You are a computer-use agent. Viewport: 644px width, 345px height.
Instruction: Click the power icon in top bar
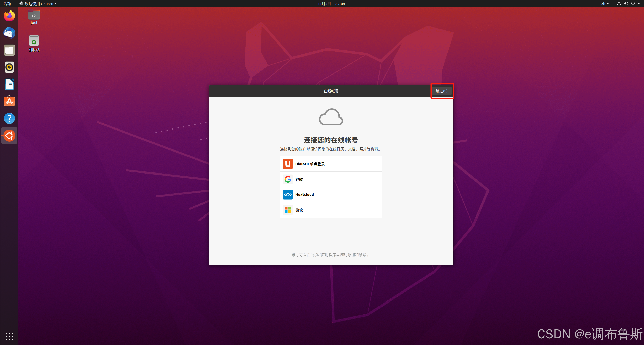click(633, 4)
